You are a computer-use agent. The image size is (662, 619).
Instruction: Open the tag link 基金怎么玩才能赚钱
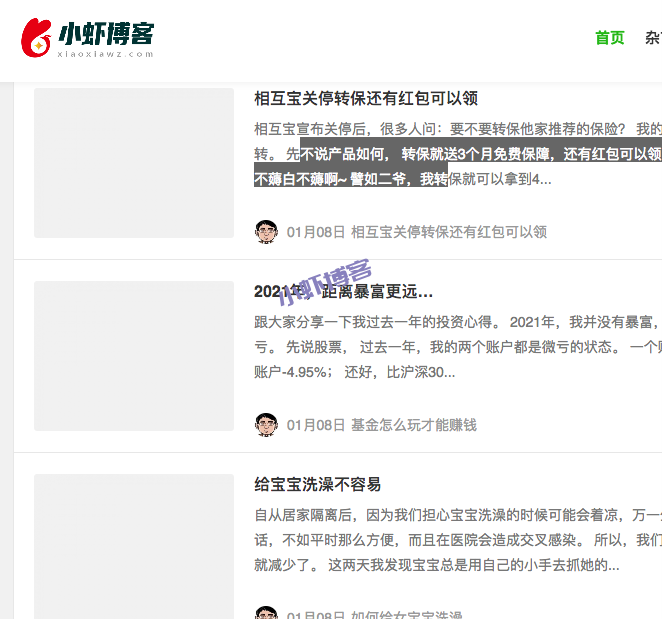[x=414, y=425]
